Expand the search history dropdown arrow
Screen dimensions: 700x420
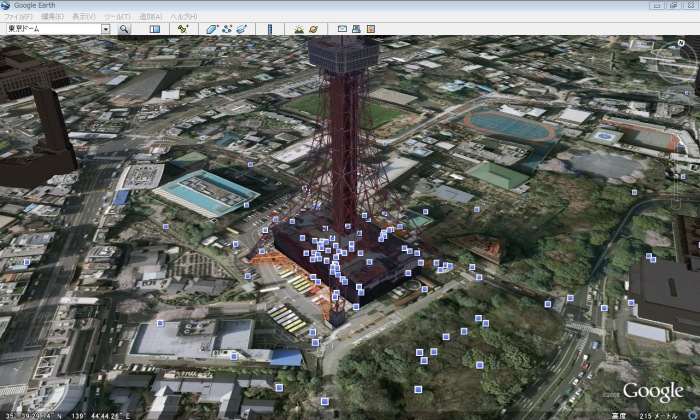[x=106, y=29]
